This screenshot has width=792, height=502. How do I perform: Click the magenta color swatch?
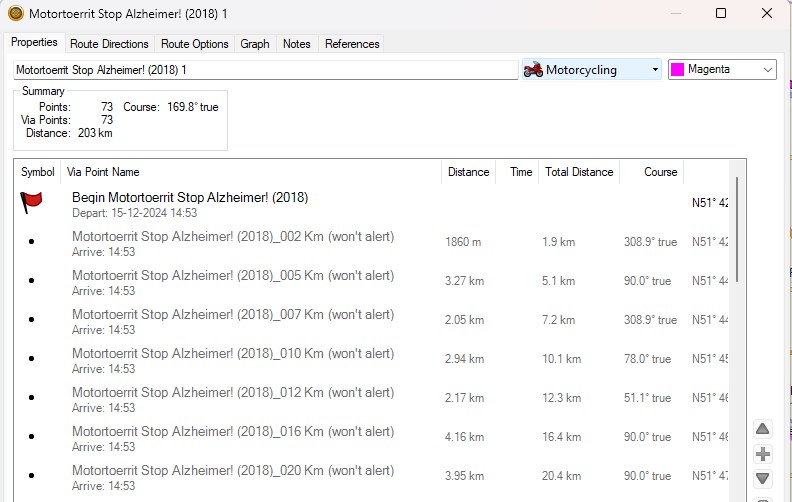point(677,70)
